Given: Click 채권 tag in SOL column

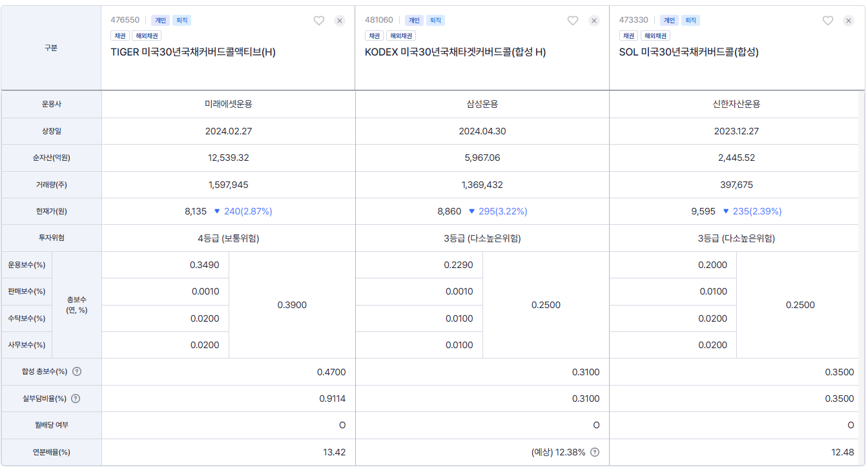Looking at the screenshot, I should pos(629,36).
